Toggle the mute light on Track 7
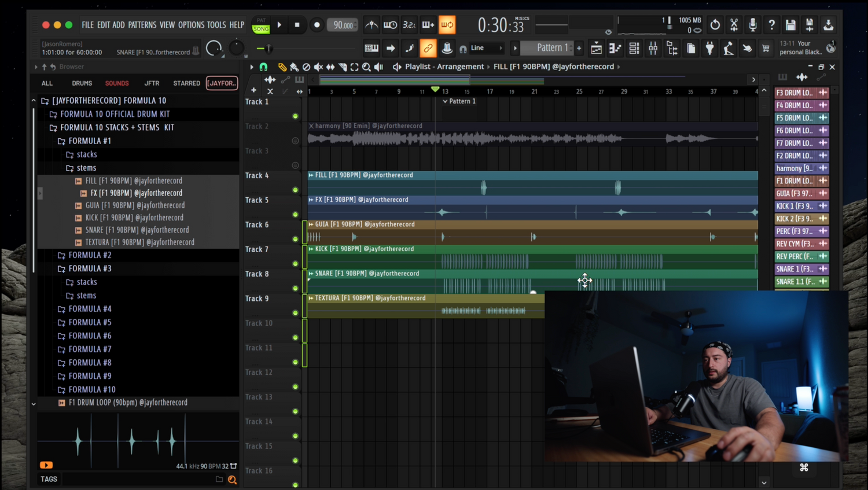Image resolution: width=868 pixels, height=490 pixels. coord(295,264)
